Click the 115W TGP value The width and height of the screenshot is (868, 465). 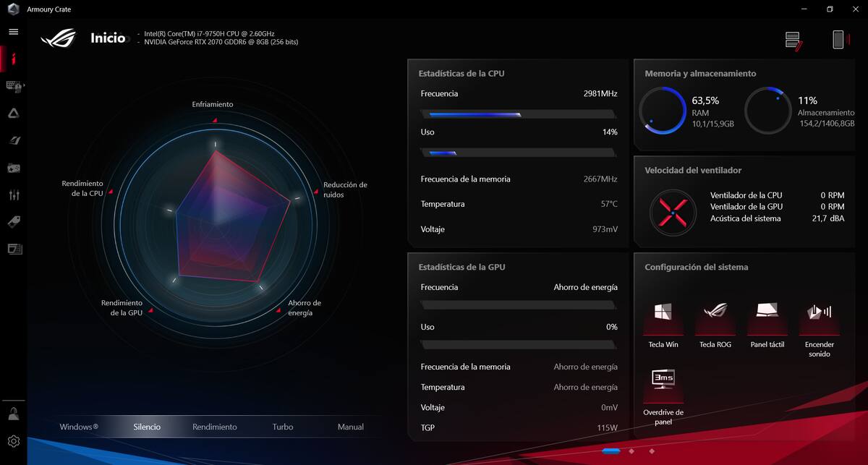[608, 427]
